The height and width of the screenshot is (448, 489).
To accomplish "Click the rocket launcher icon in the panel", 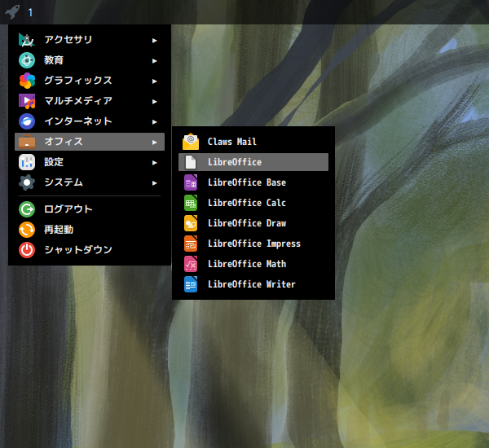I will pos(12,12).
